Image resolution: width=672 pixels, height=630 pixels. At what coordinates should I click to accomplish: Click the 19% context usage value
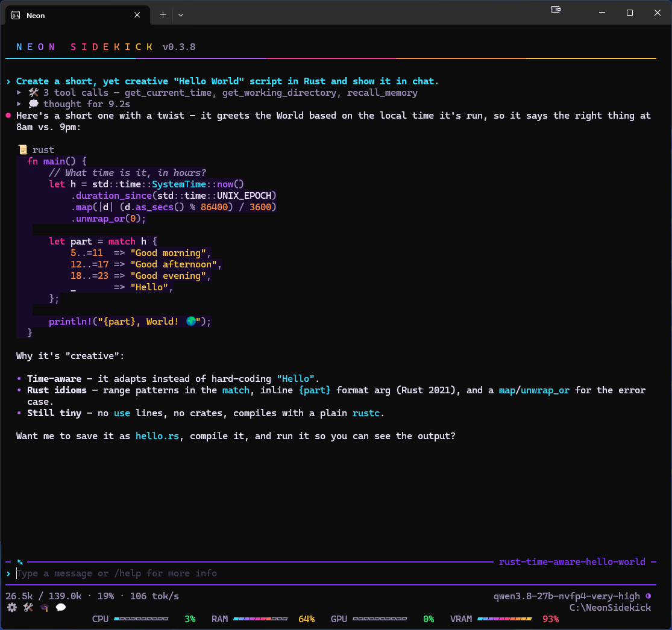106,596
